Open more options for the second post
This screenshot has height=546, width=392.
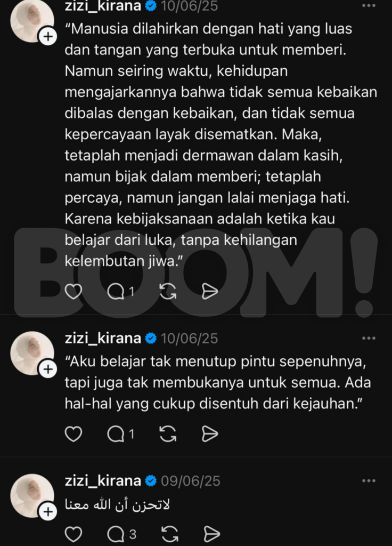click(x=369, y=338)
